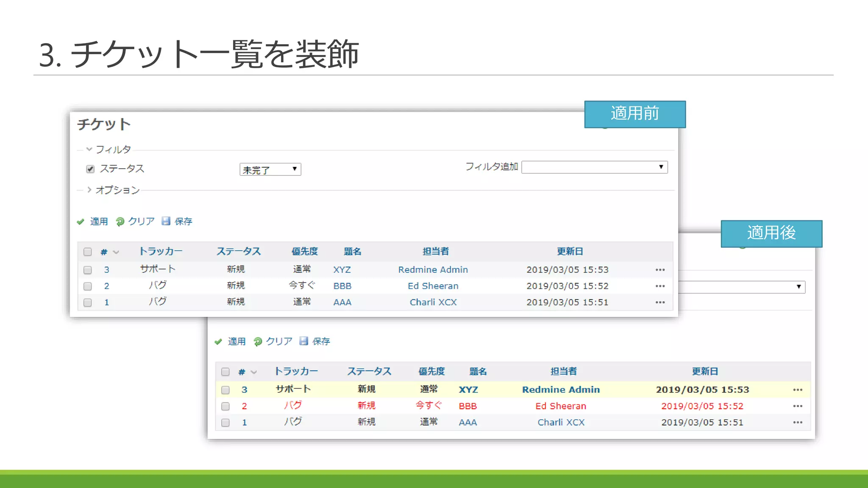Image resolution: width=868 pixels, height=488 pixels.
Task: Open bold Redmine Admin user in after panel
Action: pos(561,390)
